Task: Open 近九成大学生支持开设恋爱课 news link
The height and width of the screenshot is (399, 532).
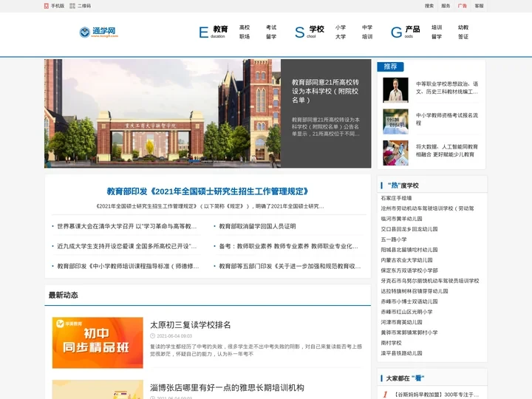Action: click(x=126, y=246)
